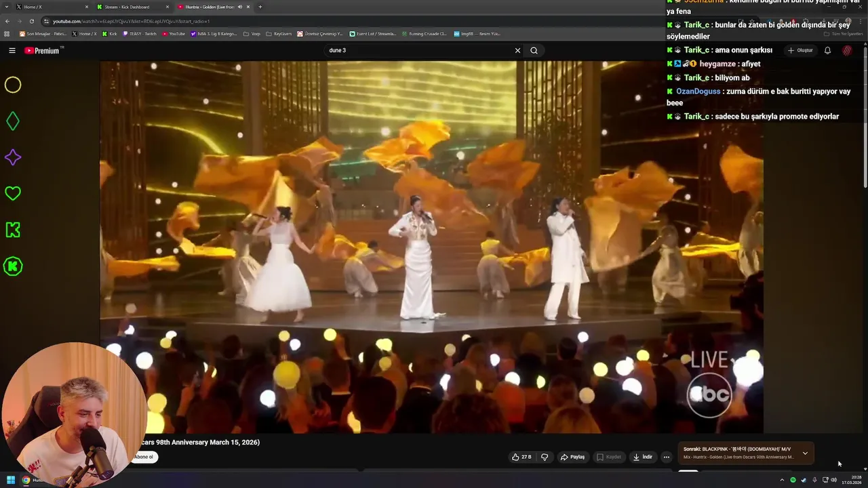Click the green Kick K logo icon

(13, 230)
